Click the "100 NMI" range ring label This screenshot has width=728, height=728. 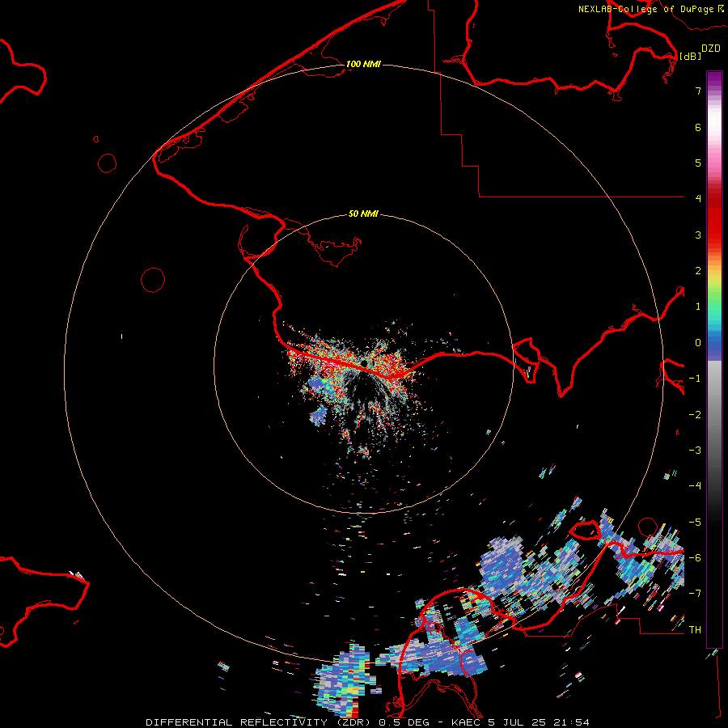coord(363,64)
